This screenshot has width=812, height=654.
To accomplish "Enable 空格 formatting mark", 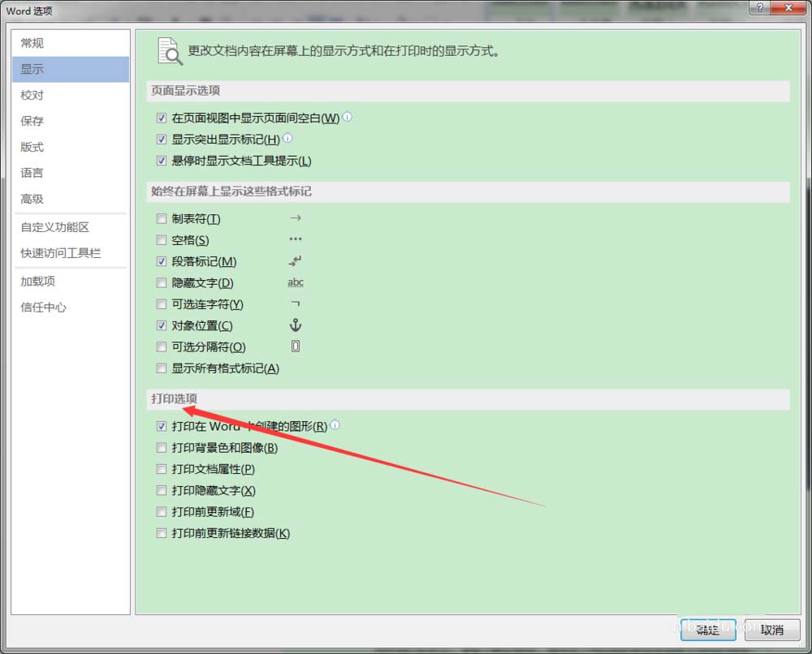I will click(162, 240).
